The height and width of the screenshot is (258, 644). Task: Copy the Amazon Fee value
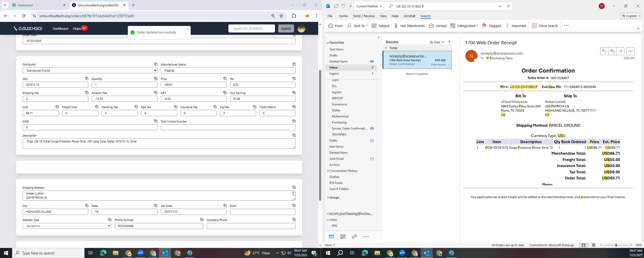pyautogui.click(x=156, y=93)
